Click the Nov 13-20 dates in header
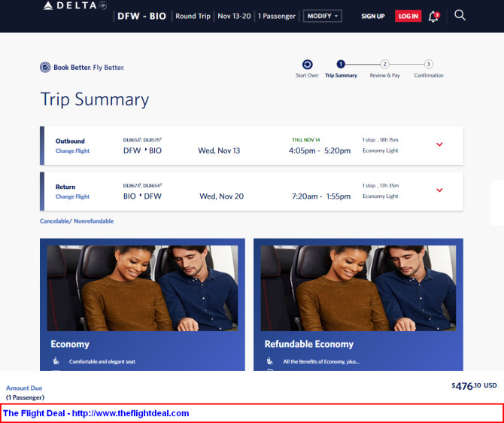Screen dimensions: 504x423 (x=234, y=16)
